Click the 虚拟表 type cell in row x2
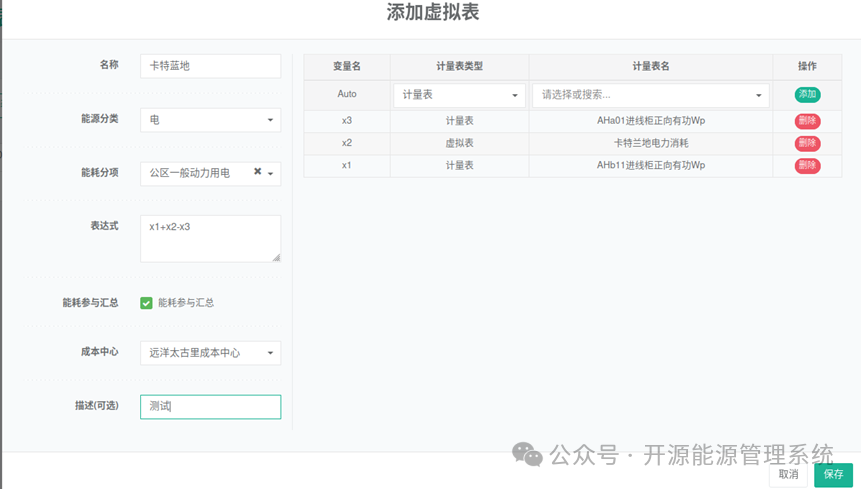861x489 pixels. tap(460, 143)
